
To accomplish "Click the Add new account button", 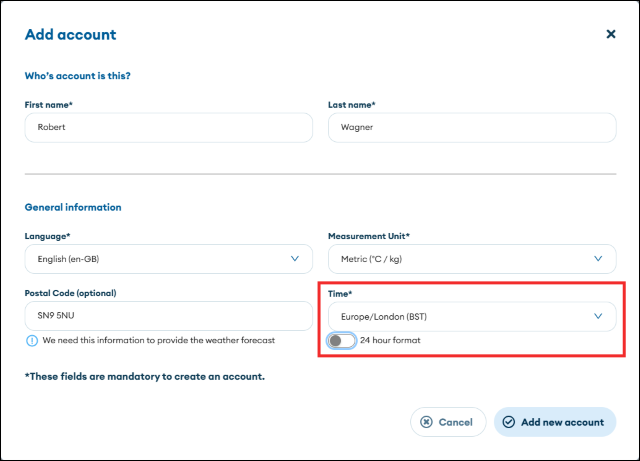I will pos(555,422).
